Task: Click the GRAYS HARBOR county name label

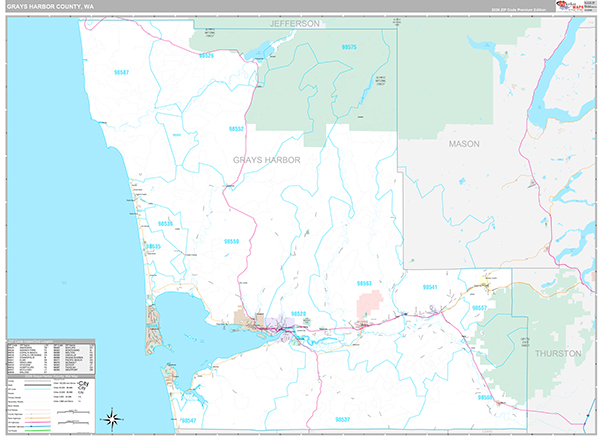Action: click(266, 160)
